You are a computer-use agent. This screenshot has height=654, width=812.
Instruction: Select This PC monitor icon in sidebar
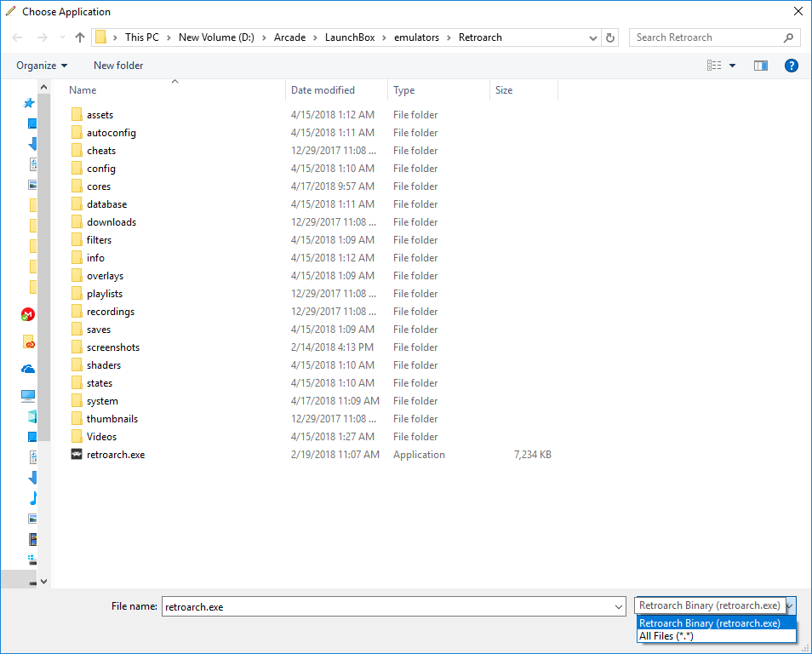tap(28, 396)
